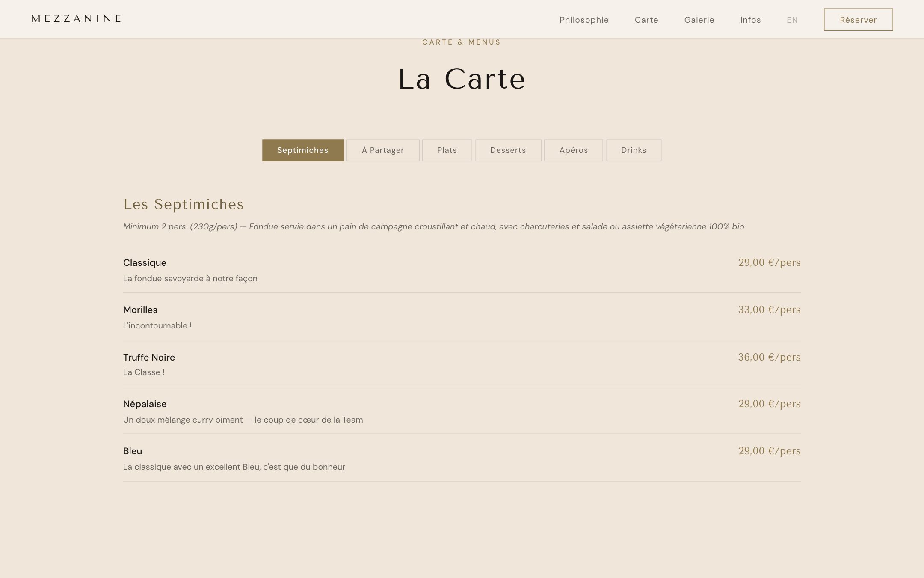Click the text 'L'incontournable !'
The width and height of the screenshot is (924, 578).
157,326
